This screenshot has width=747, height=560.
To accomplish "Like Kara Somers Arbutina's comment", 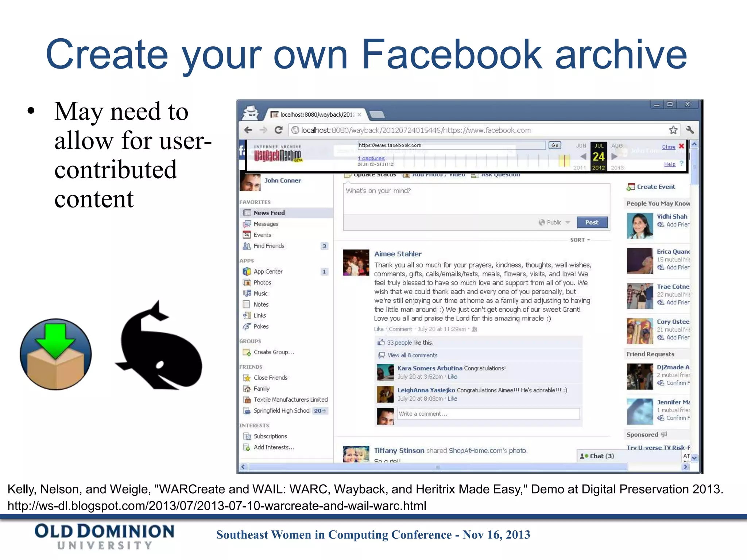I will [452, 377].
